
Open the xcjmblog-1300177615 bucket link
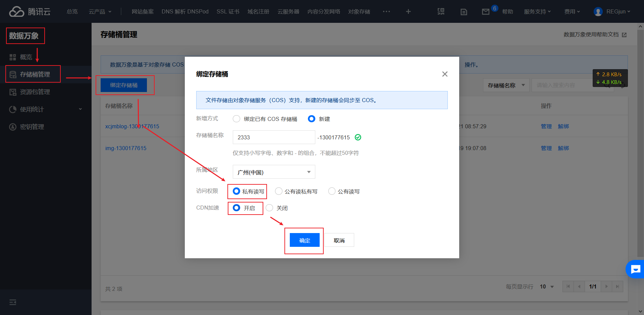[132, 126]
